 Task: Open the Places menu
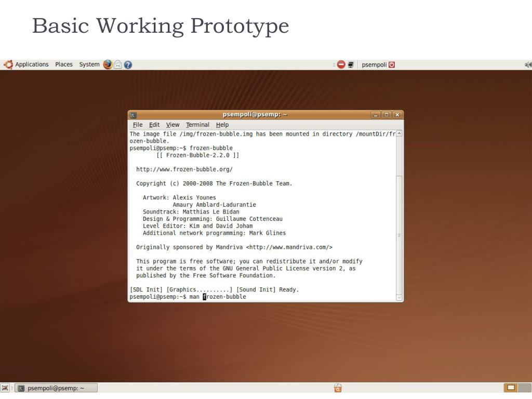pos(64,64)
